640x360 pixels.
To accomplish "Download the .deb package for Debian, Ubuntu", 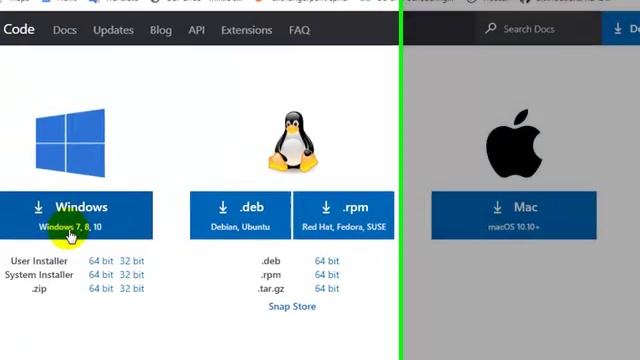I will coord(240,215).
